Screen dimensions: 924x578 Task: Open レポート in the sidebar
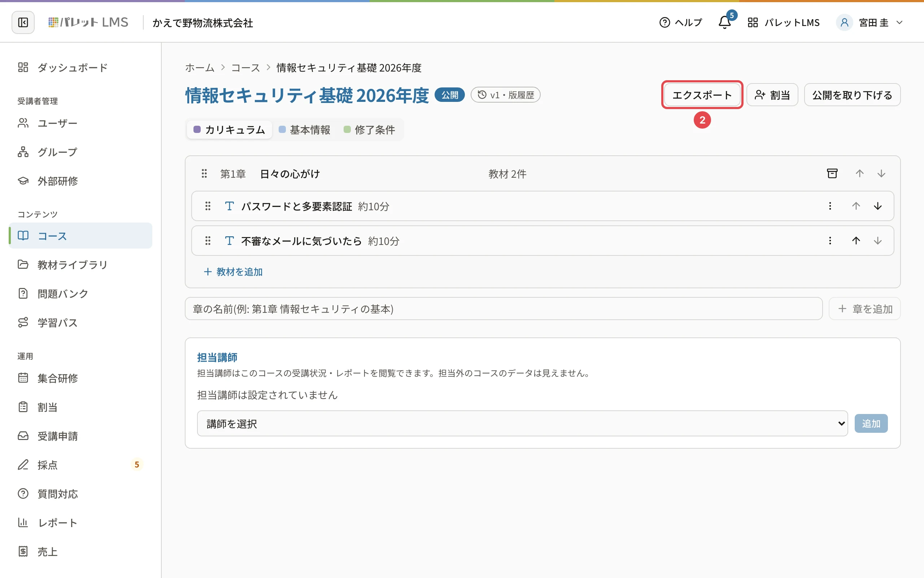[x=80, y=523]
